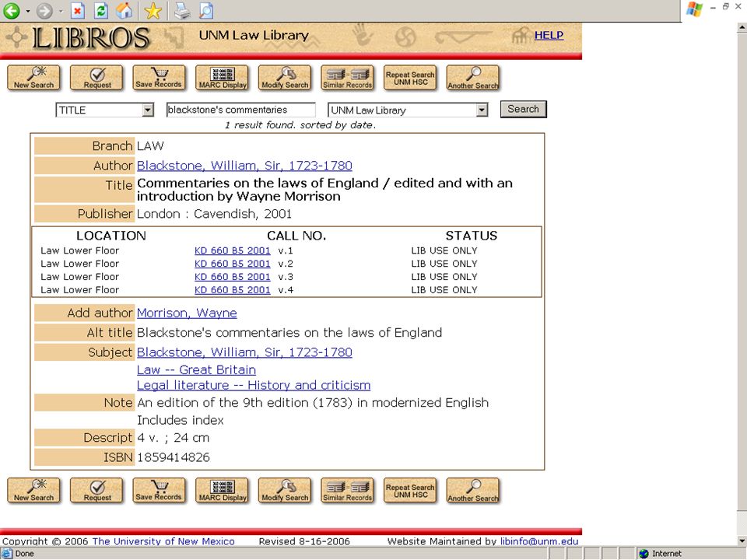Click the bottom Modify Search button
Screen dimensions: 747x560
(285, 491)
